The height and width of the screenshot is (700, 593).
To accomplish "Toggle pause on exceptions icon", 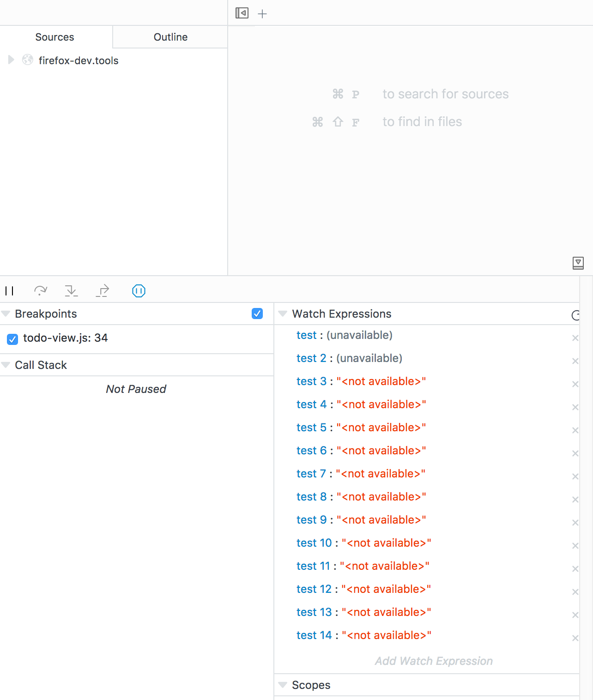I will (139, 290).
